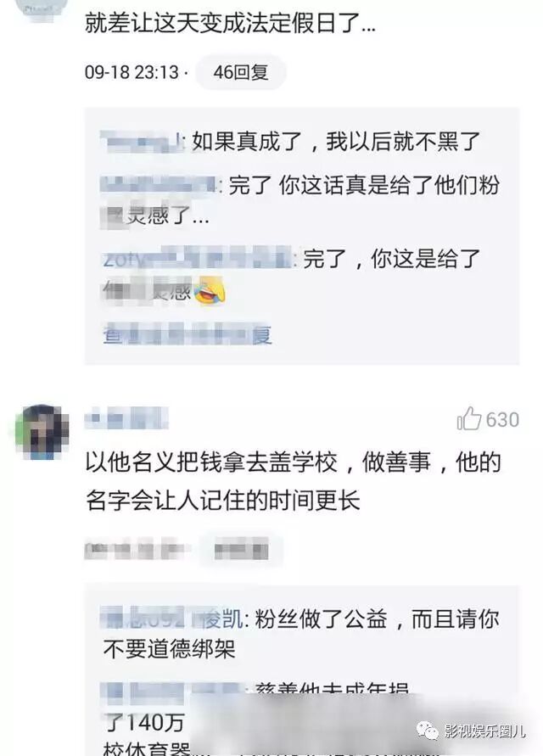Click first comment text 就差让这天变成法定假日了
Viewport: 543px width, 756px height.
click(x=230, y=23)
